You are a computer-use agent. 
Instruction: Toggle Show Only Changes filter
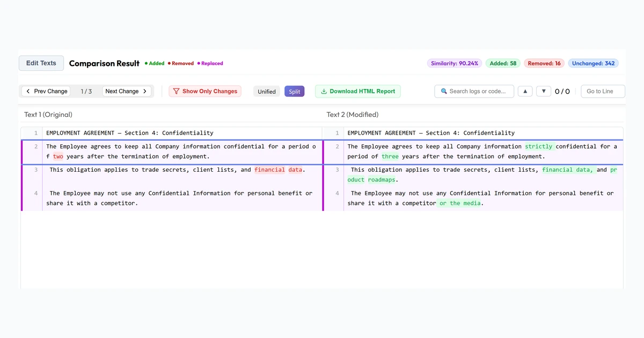tap(205, 91)
